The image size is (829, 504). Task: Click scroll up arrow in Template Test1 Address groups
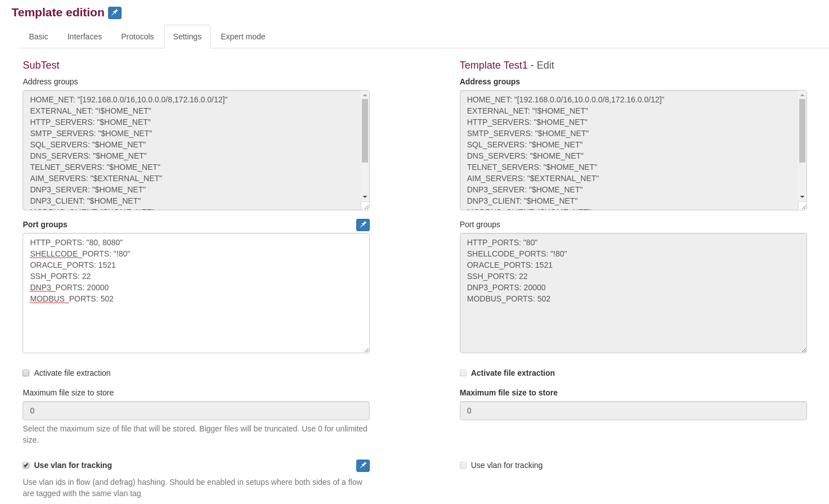(x=802, y=95)
